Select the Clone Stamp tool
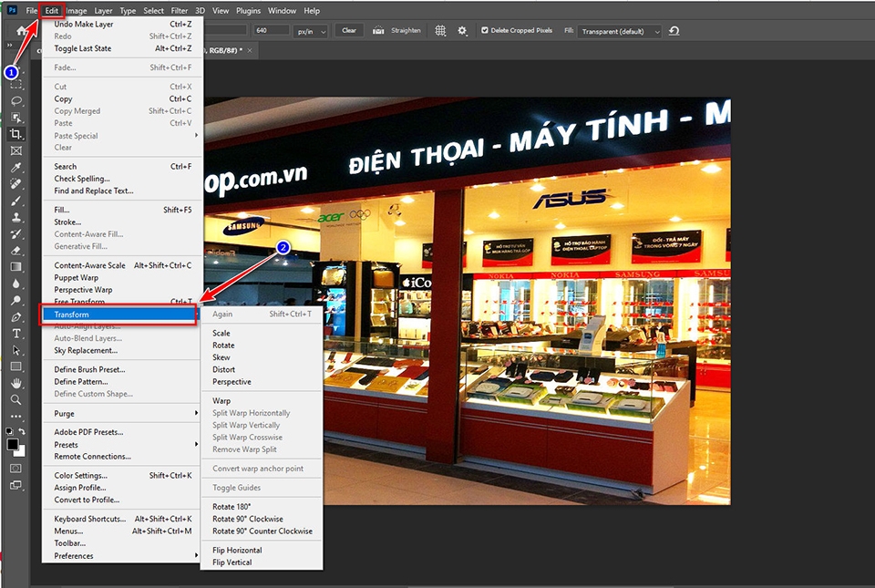The image size is (875, 588). tap(16, 217)
